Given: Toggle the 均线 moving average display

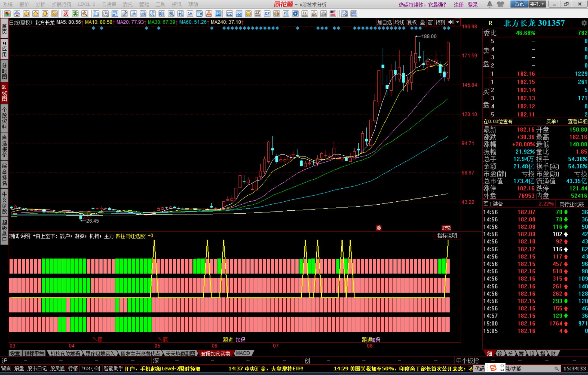Looking at the screenshot, I should point(399,22).
